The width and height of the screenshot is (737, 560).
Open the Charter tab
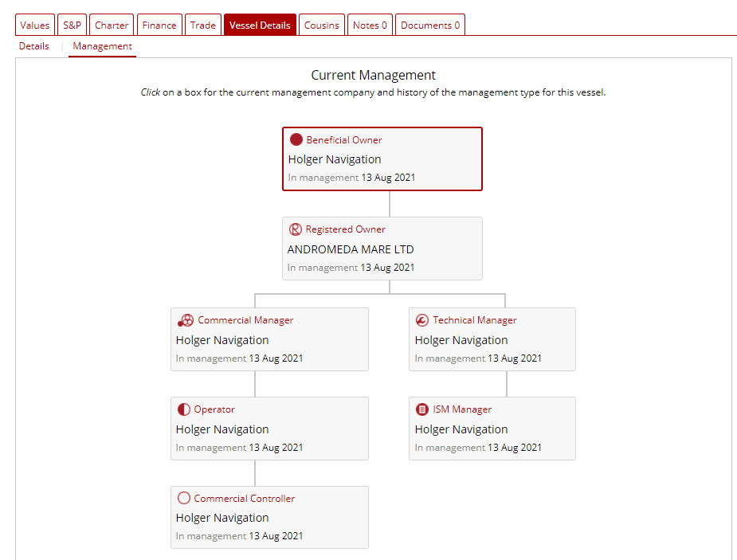(x=112, y=25)
